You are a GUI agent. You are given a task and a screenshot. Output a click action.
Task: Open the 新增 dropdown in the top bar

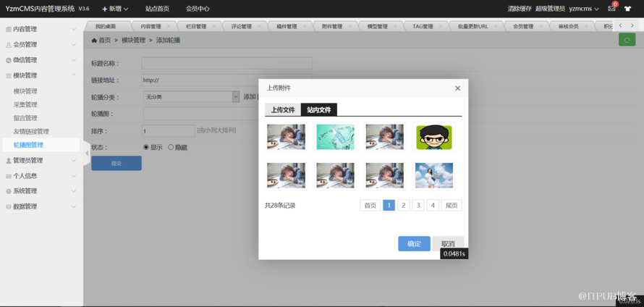coord(115,9)
